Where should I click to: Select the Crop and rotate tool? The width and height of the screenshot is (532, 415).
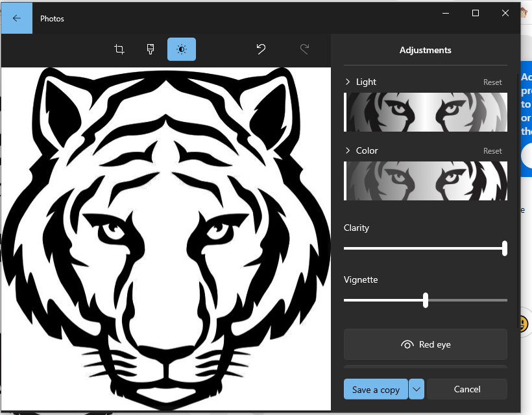tap(119, 49)
